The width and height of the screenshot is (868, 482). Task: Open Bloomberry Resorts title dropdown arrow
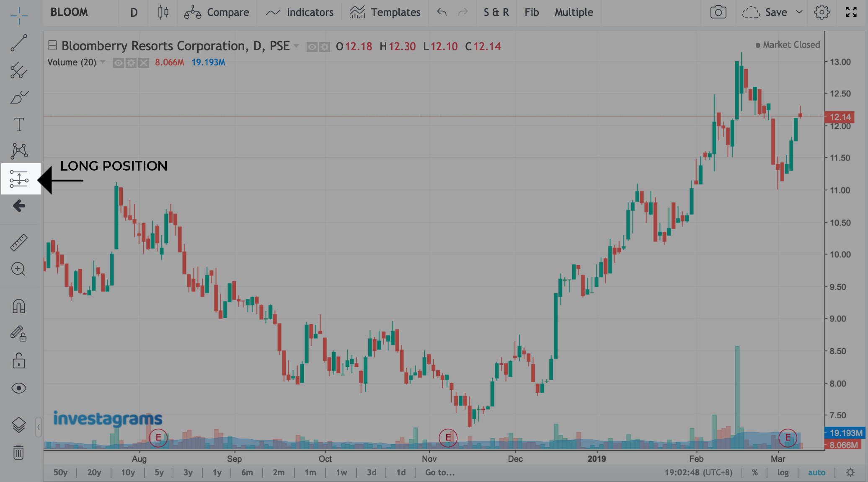(296, 45)
